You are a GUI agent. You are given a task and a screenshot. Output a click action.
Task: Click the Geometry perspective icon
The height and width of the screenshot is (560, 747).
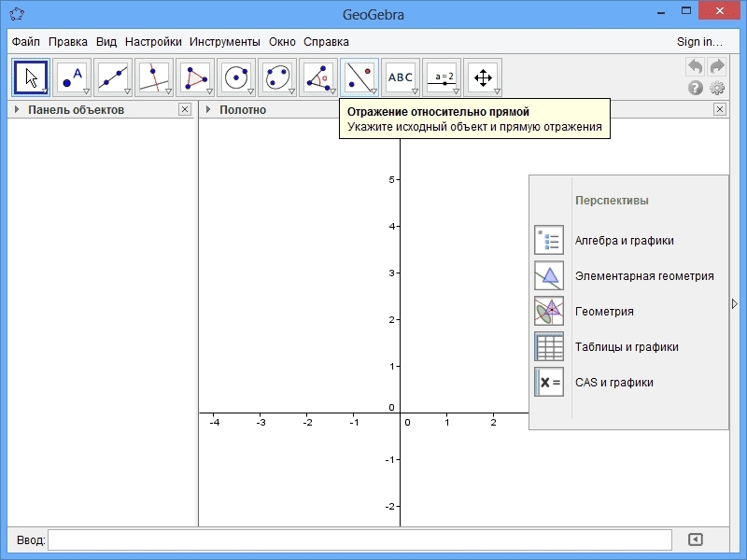click(x=549, y=311)
